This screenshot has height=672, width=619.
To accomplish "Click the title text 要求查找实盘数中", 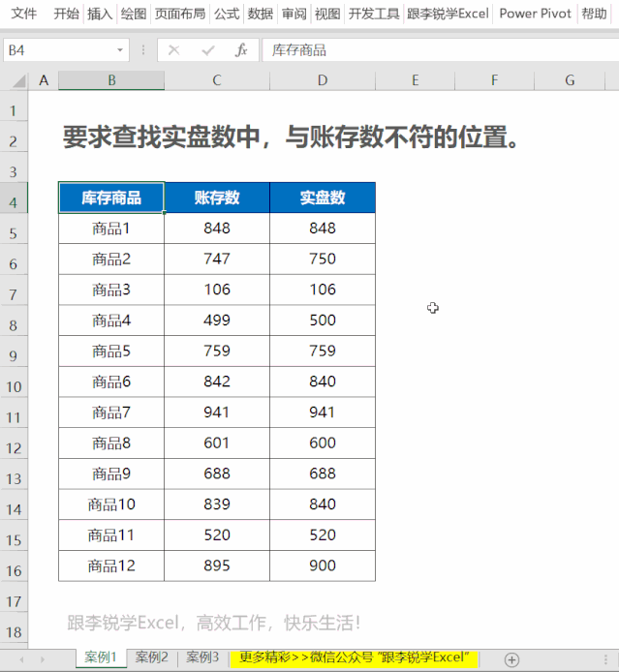I will (162, 137).
